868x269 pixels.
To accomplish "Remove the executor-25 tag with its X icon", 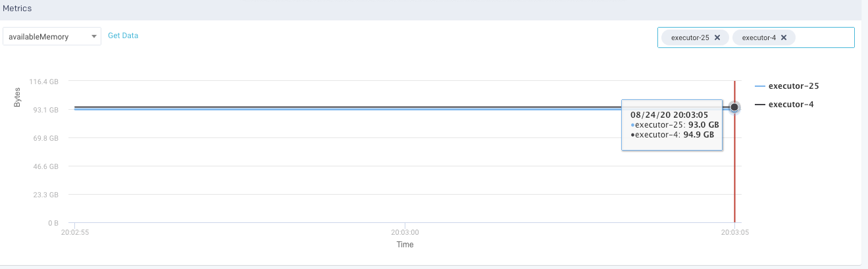I will 717,37.
